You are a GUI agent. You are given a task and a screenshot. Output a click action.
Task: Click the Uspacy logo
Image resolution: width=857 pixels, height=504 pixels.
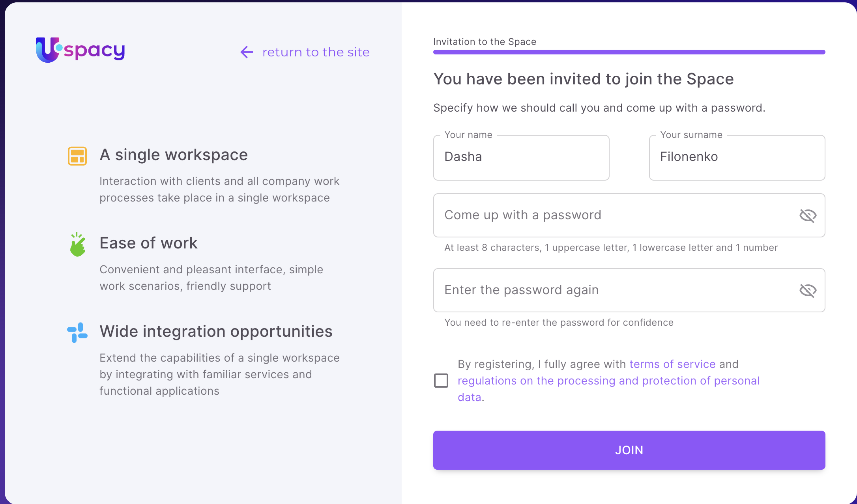pyautogui.click(x=80, y=50)
